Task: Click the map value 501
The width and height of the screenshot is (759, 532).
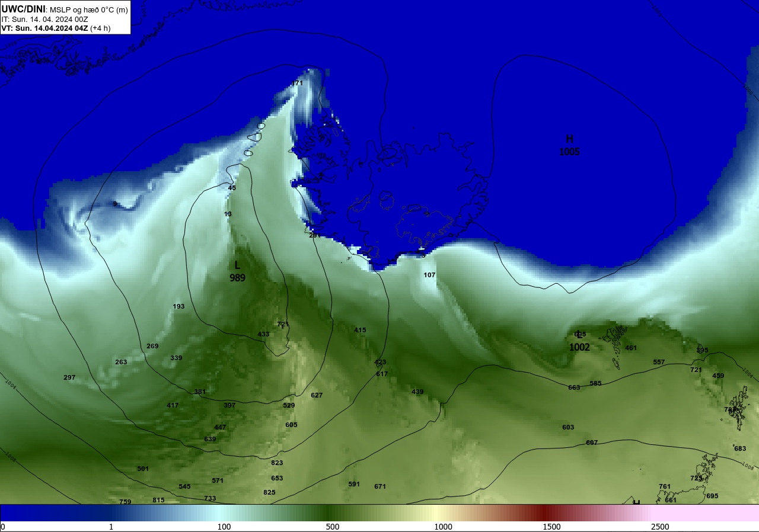Action: click(143, 469)
